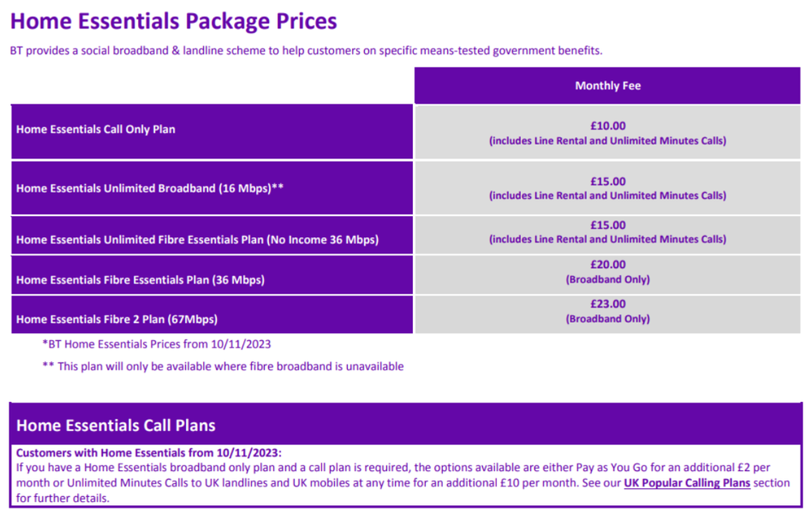Select the £20.00 monthly fee
Viewport: 812px width, 519px height.
click(x=607, y=265)
